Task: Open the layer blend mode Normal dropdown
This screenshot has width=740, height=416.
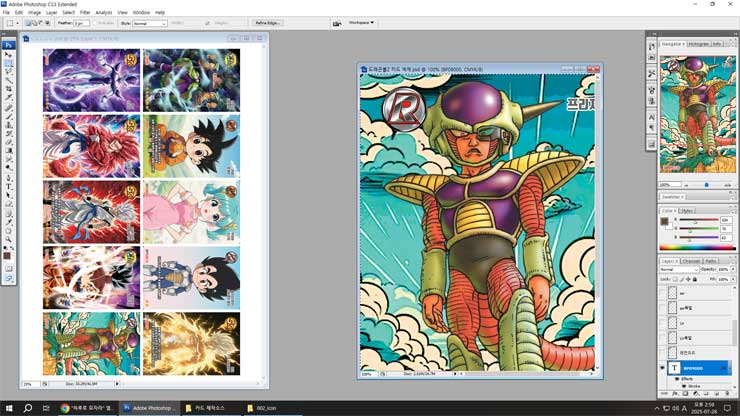Action: [679, 269]
